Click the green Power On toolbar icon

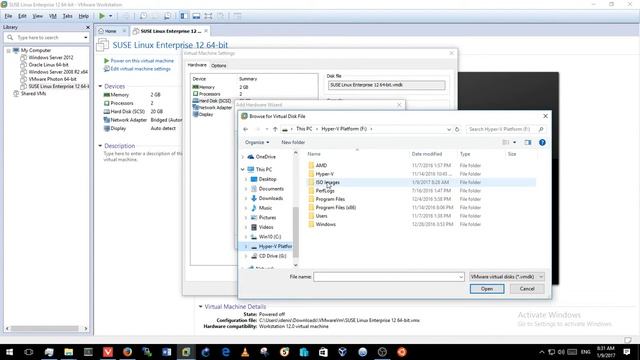pyautogui.click(x=102, y=16)
